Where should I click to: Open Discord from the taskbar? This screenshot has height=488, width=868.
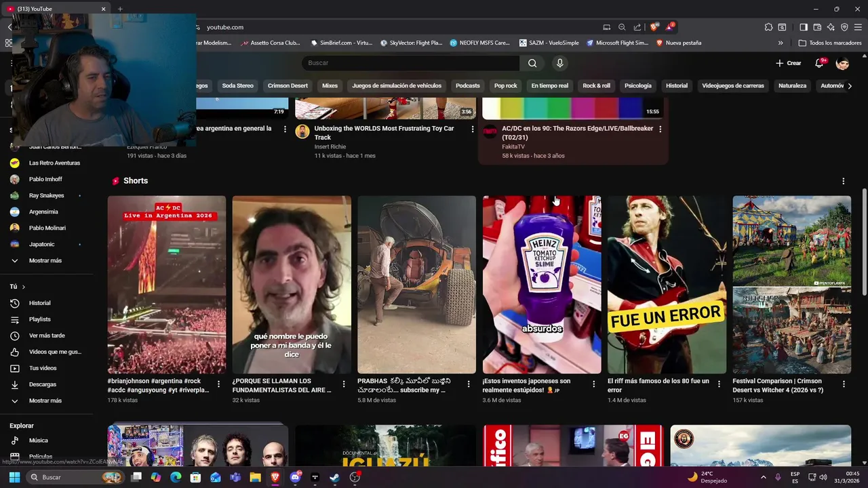point(295,477)
